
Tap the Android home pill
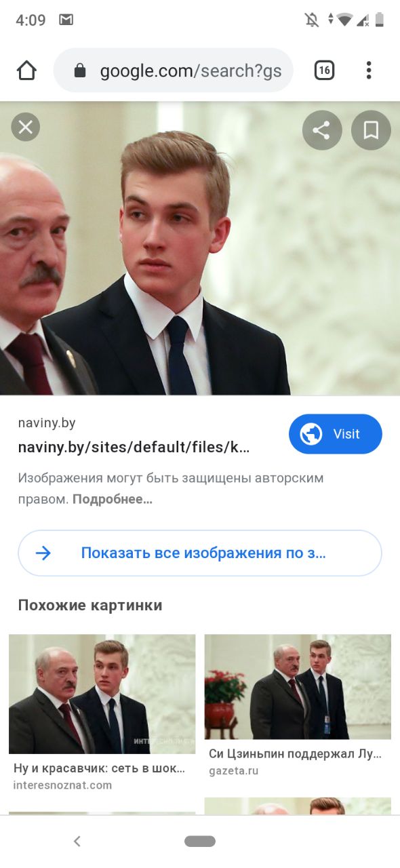(200, 842)
